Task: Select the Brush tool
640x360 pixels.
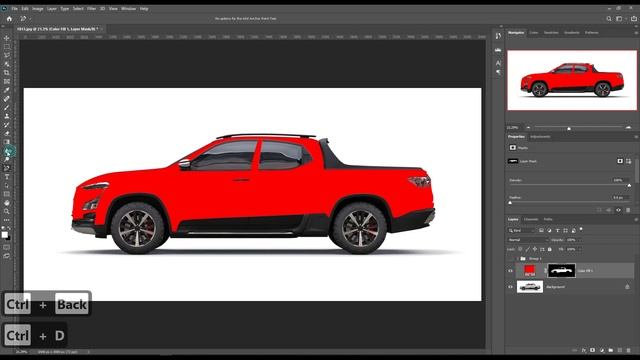Action: [7, 107]
